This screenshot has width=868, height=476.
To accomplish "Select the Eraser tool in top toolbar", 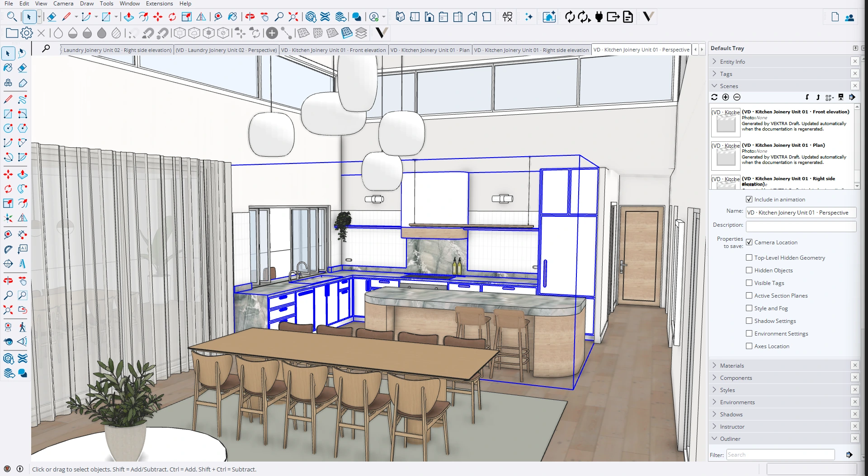I will pyautogui.click(x=52, y=17).
